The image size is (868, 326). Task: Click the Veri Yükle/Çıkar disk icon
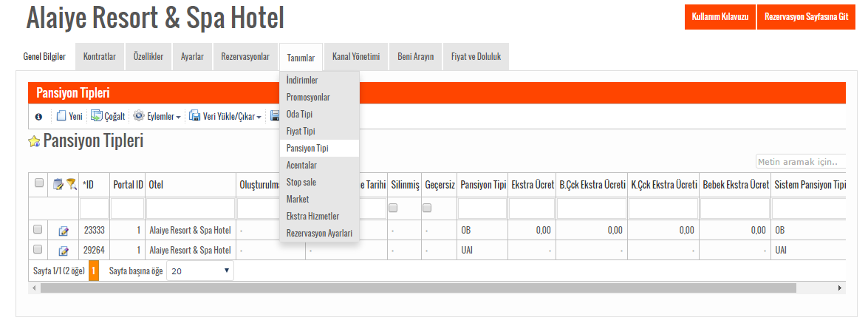coord(194,116)
